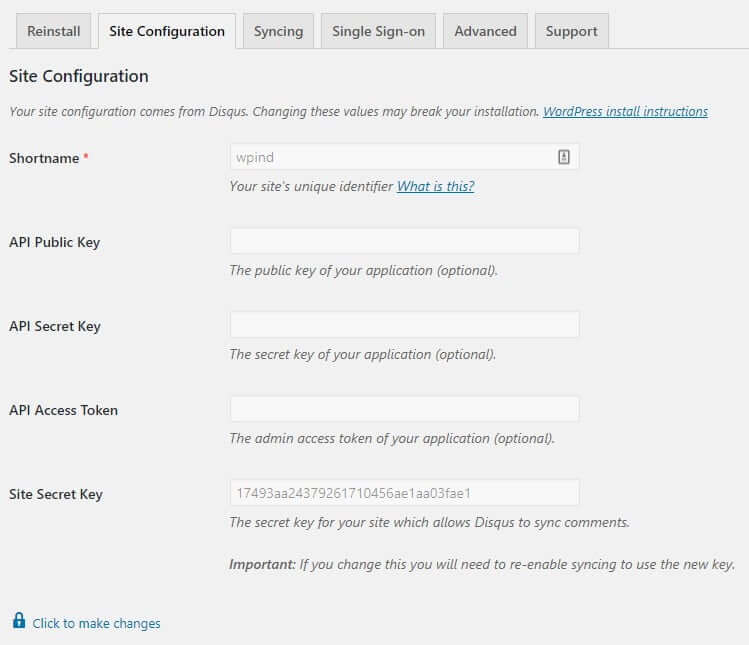Follow the "What is this?" link

pyautogui.click(x=436, y=186)
